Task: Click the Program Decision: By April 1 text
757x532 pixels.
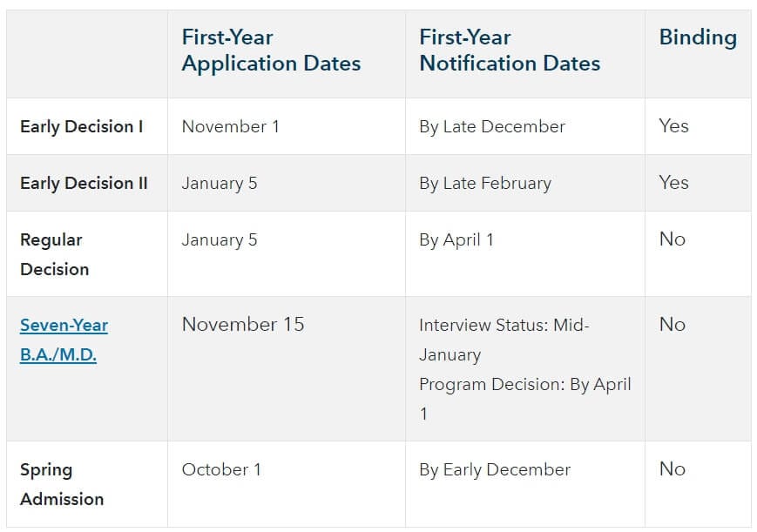Action: tap(524, 398)
